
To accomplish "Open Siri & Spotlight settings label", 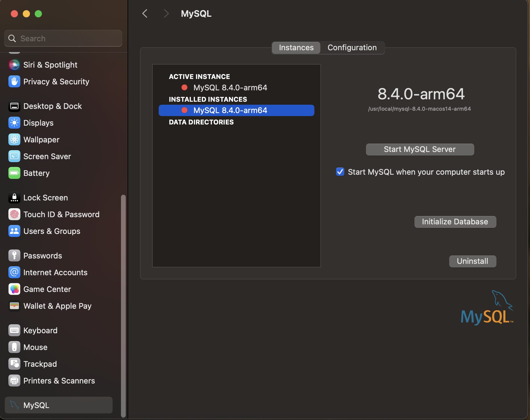I will click(50, 65).
